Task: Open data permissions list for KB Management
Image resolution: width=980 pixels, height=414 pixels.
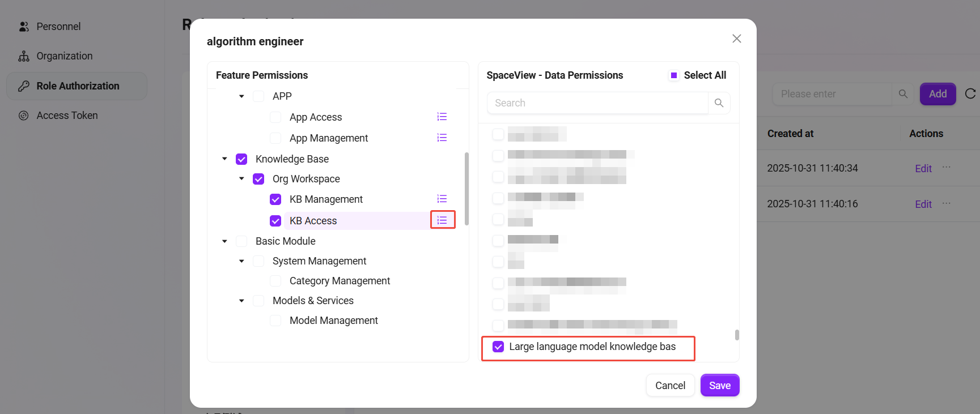Action: [x=442, y=199]
